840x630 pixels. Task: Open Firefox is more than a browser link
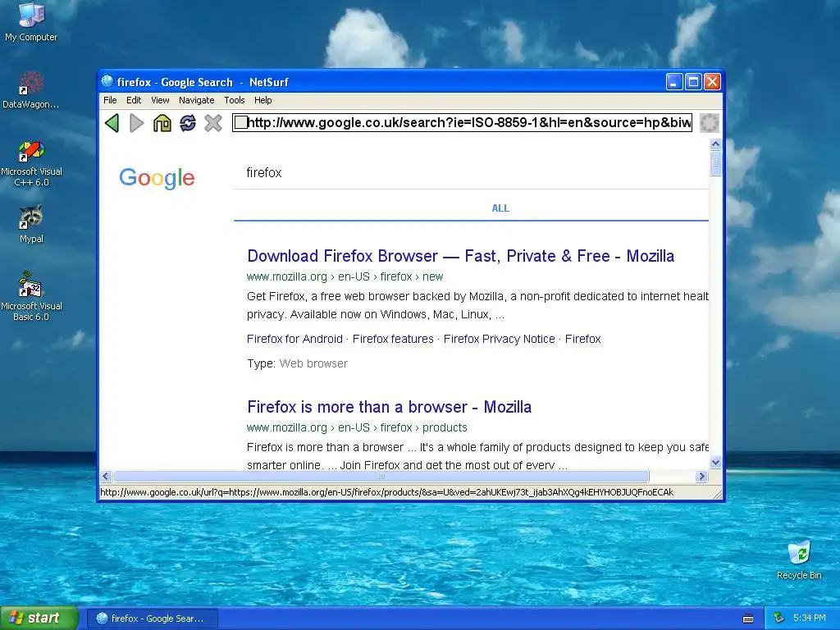pyautogui.click(x=389, y=407)
